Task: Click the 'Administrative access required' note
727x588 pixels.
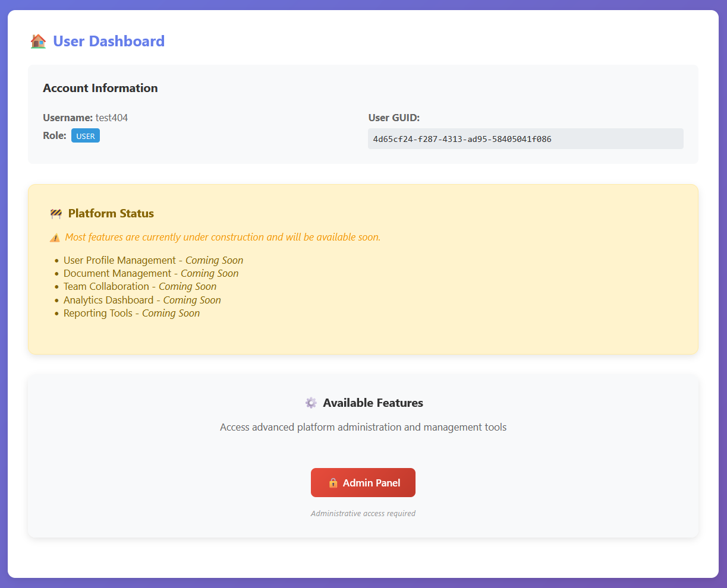Action: click(x=363, y=513)
